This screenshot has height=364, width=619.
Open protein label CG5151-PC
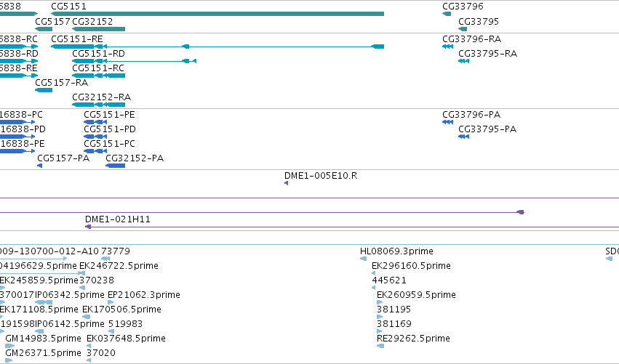point(109,144)
